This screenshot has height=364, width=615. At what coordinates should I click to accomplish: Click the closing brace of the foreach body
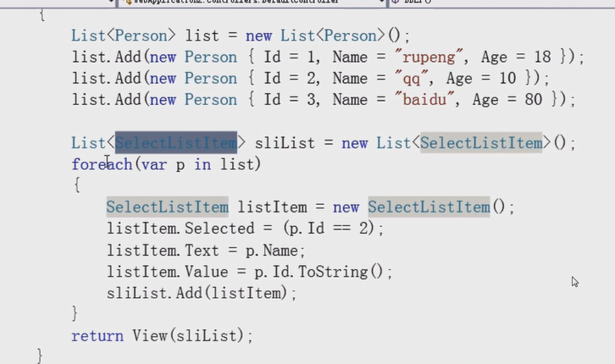pos(76,314)
